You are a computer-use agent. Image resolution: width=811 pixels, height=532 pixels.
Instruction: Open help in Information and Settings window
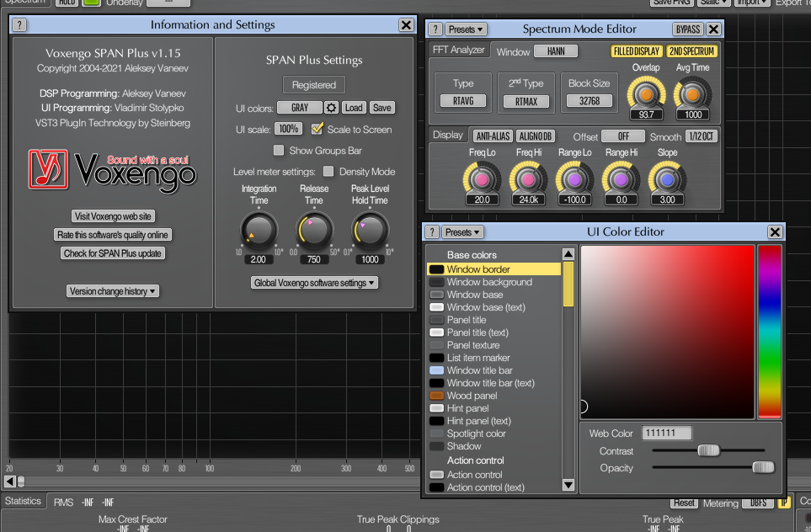19,24
